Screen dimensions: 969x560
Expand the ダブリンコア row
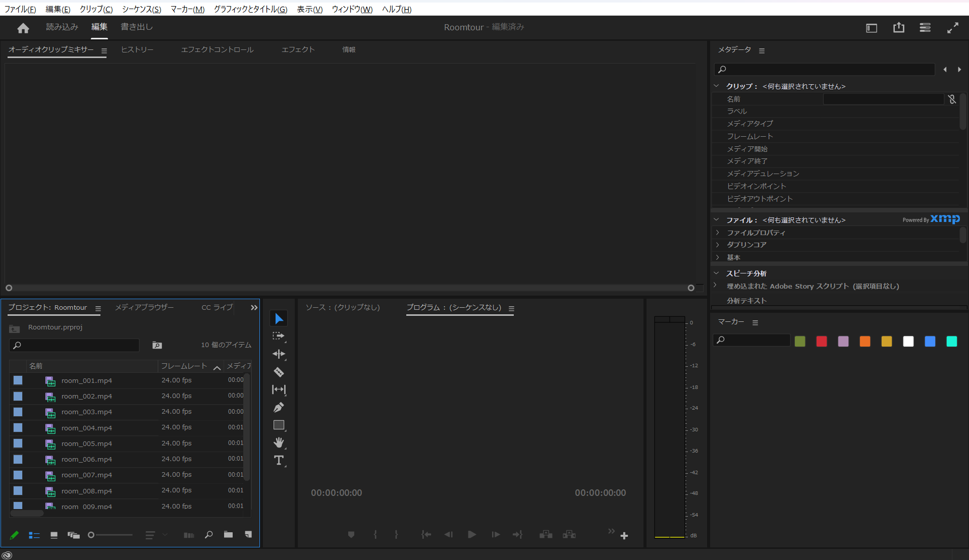click(x=718, y=245)
